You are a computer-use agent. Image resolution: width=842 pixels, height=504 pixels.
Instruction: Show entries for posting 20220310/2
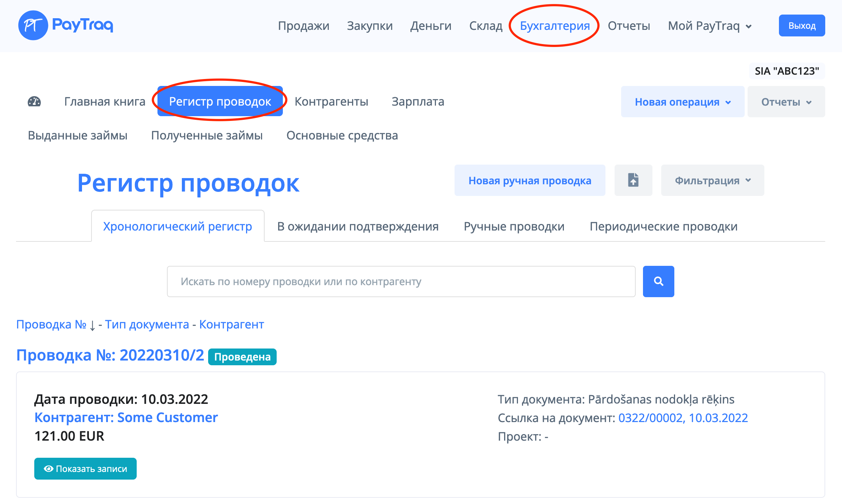click(85, 469)
